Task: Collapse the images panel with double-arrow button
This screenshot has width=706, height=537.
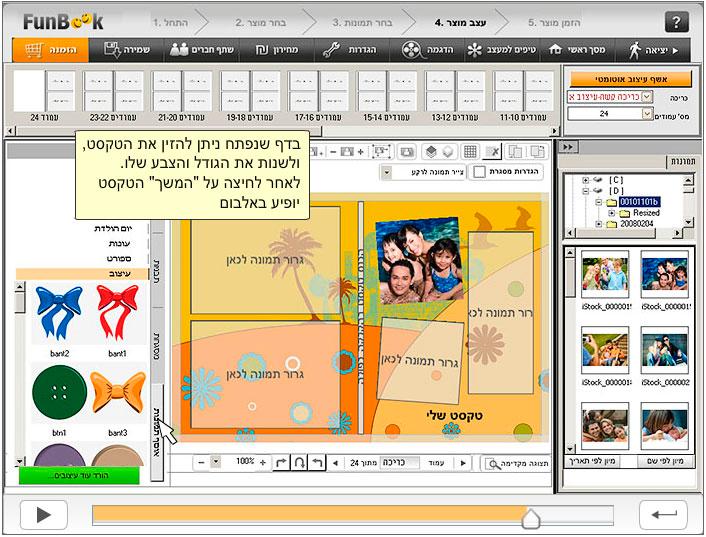Action: click(x=567, y=147)
